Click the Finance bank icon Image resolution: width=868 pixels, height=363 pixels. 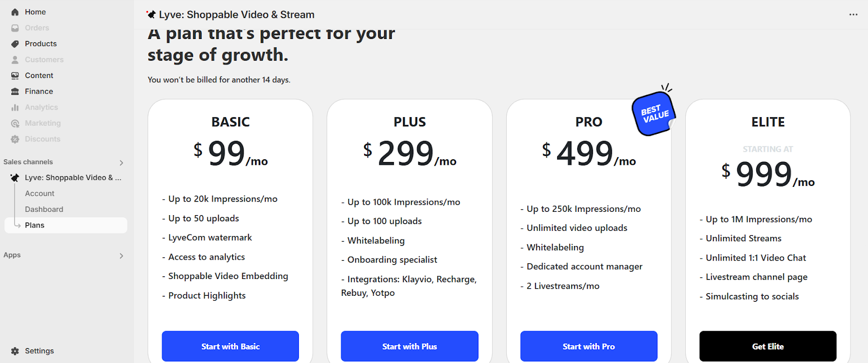pyautogui.click(x=15, y=92)
